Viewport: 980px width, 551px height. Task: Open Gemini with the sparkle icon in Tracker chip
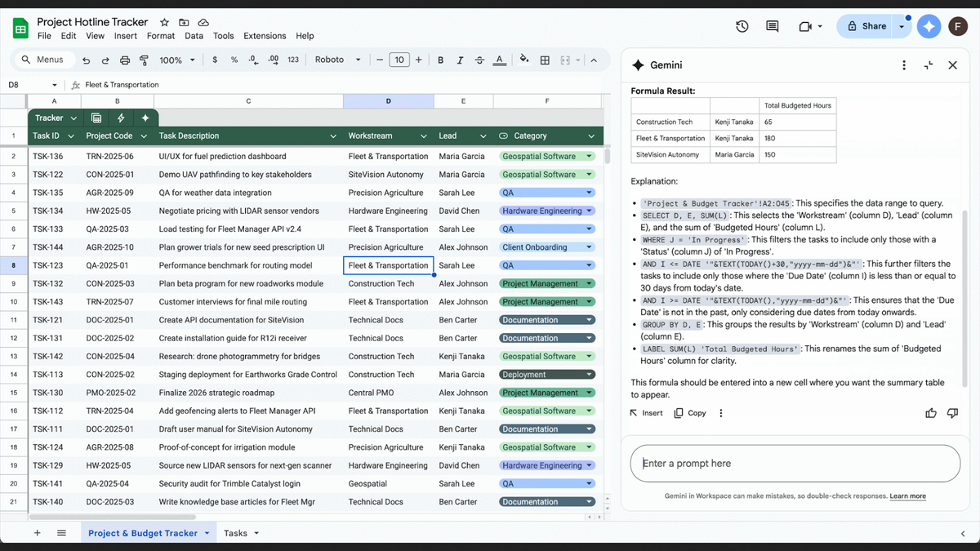[145, 119]
